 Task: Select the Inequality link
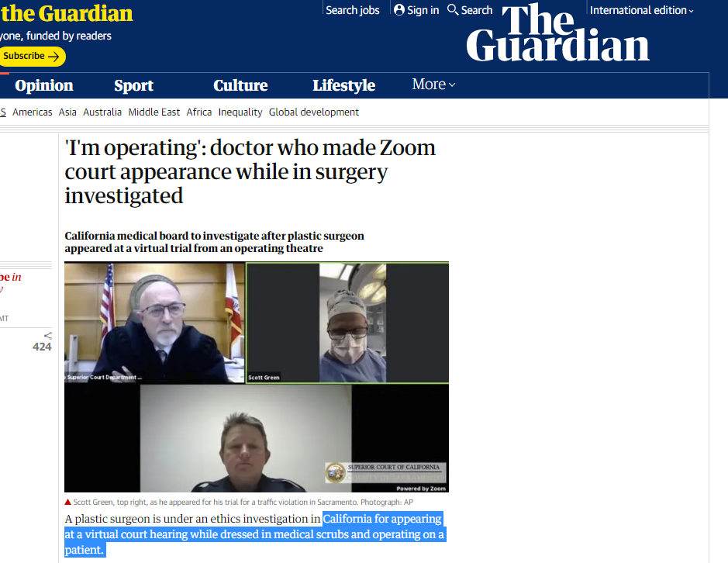[240, 112]
